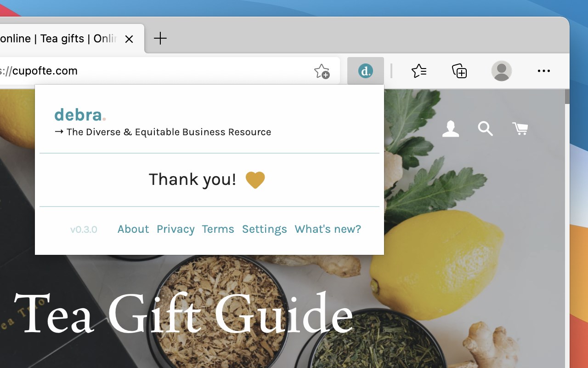Open the browser profile avatar
Screen dimensions: 588x368
(x=502, y=71)
